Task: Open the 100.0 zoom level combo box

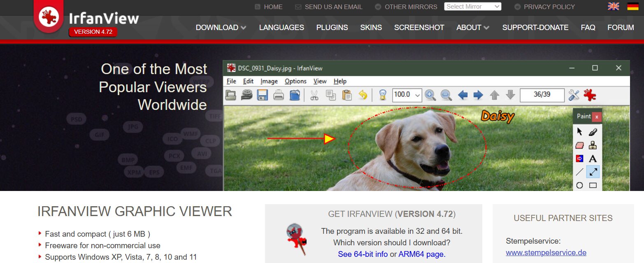Action: pos(407,95)
